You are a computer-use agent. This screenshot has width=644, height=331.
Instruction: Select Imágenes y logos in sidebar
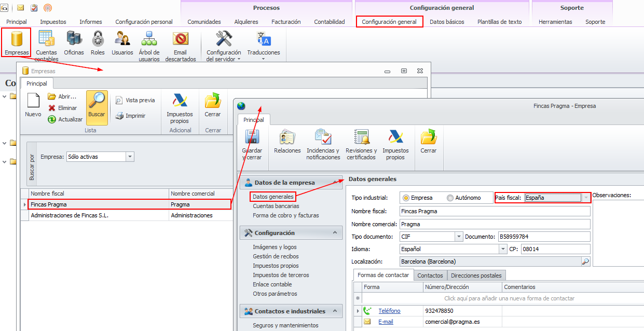coord(275,247)
